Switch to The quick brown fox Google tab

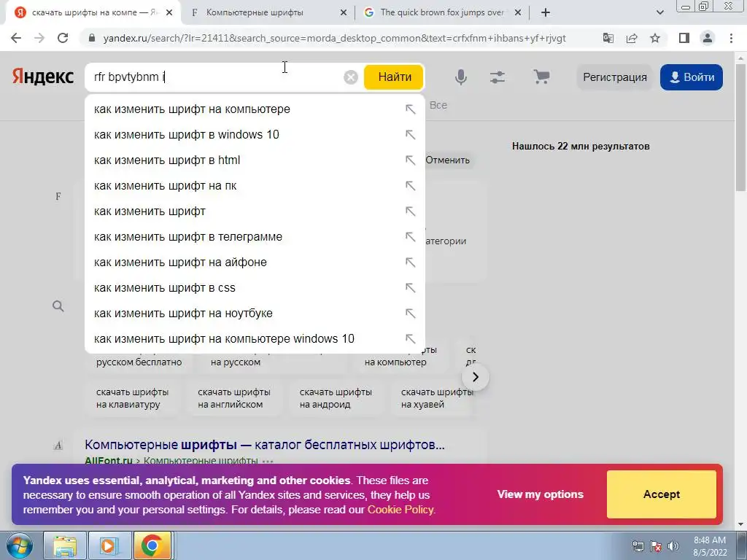pos(441,12)
